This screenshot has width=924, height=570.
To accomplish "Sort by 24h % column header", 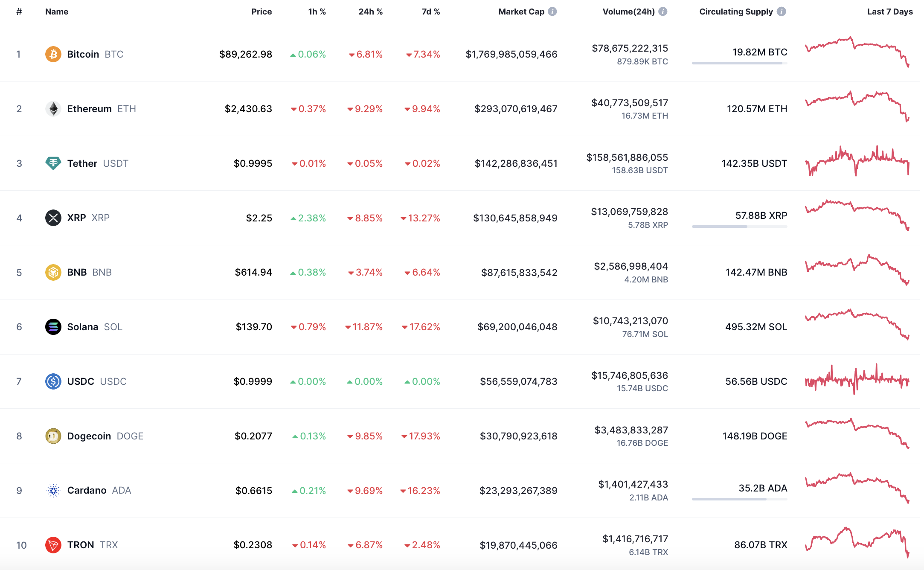I will (x=370, y=12).
